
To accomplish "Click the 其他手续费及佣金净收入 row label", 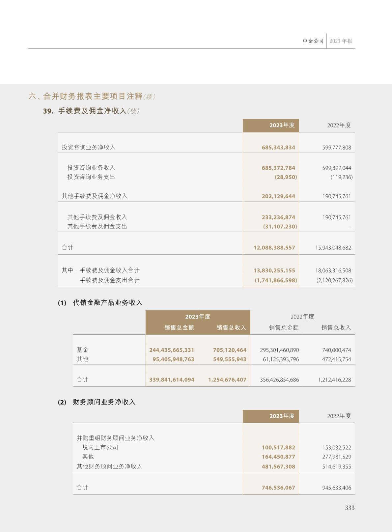I will 95,196.
